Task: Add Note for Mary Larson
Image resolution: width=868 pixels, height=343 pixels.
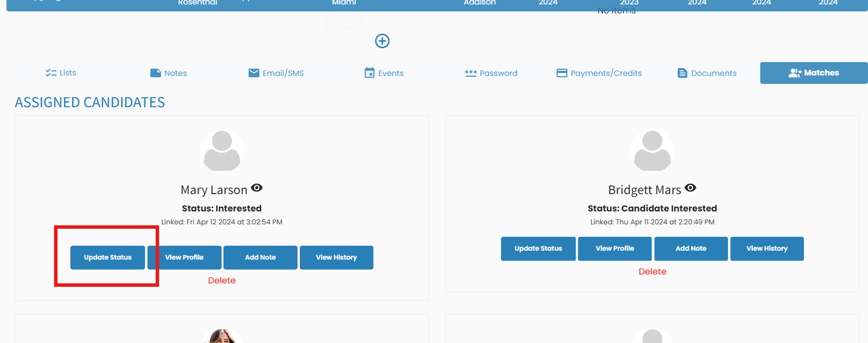Action: (260, 258)
